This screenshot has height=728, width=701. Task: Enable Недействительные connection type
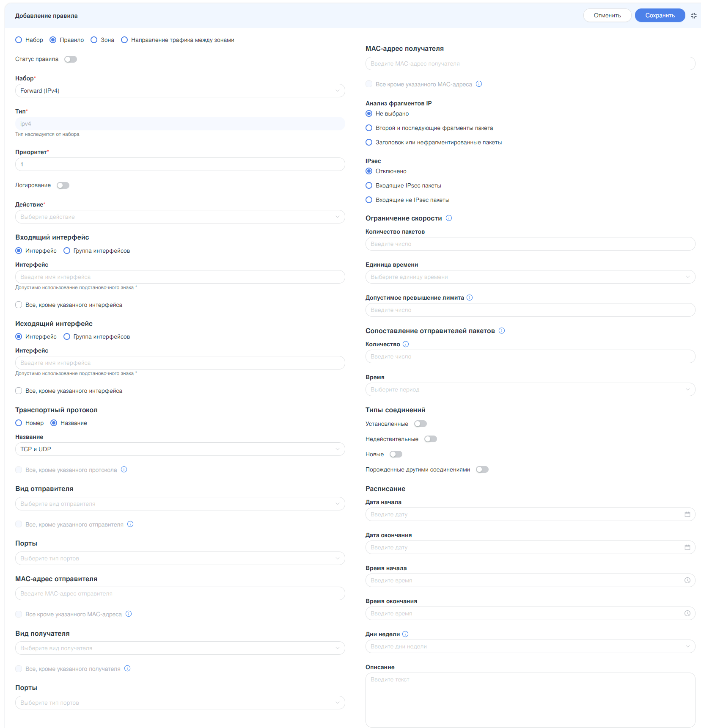431,439
